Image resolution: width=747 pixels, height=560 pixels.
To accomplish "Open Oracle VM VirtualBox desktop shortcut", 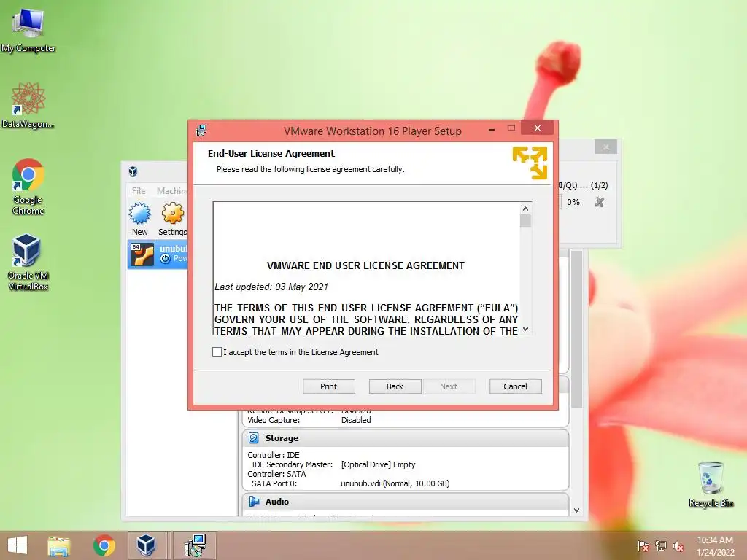I will (28, 262).
